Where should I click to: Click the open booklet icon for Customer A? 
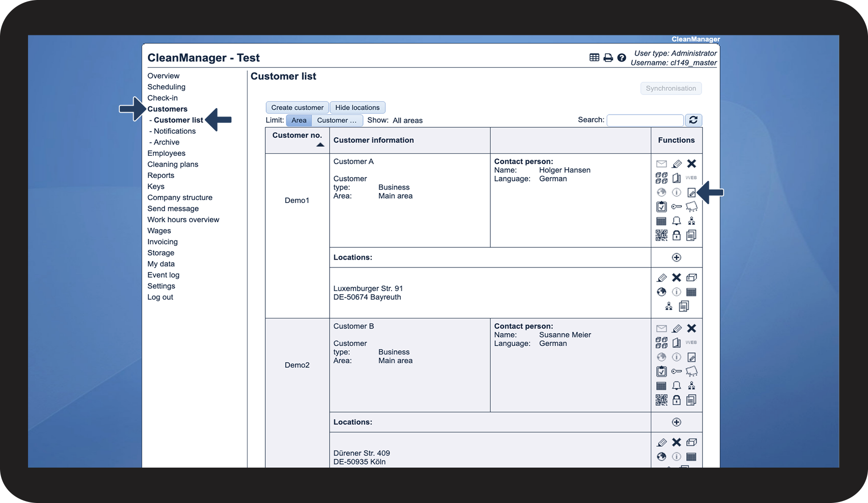coord(677,178)
